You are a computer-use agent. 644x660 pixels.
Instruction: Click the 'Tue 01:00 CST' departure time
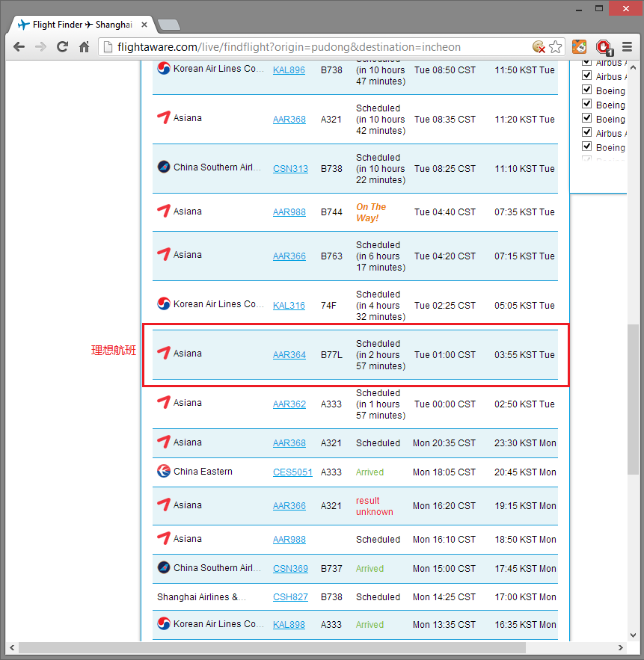point(445,355)
